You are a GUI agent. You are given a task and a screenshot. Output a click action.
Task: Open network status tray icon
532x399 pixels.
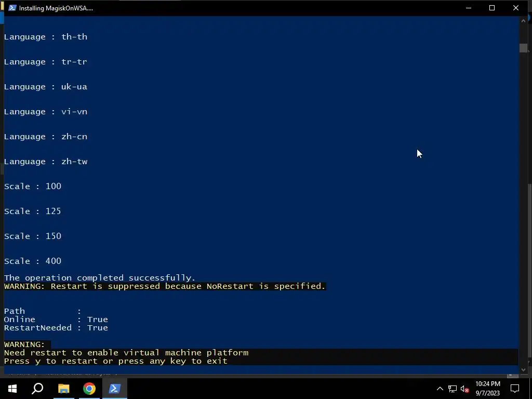(x=453, y=389)
